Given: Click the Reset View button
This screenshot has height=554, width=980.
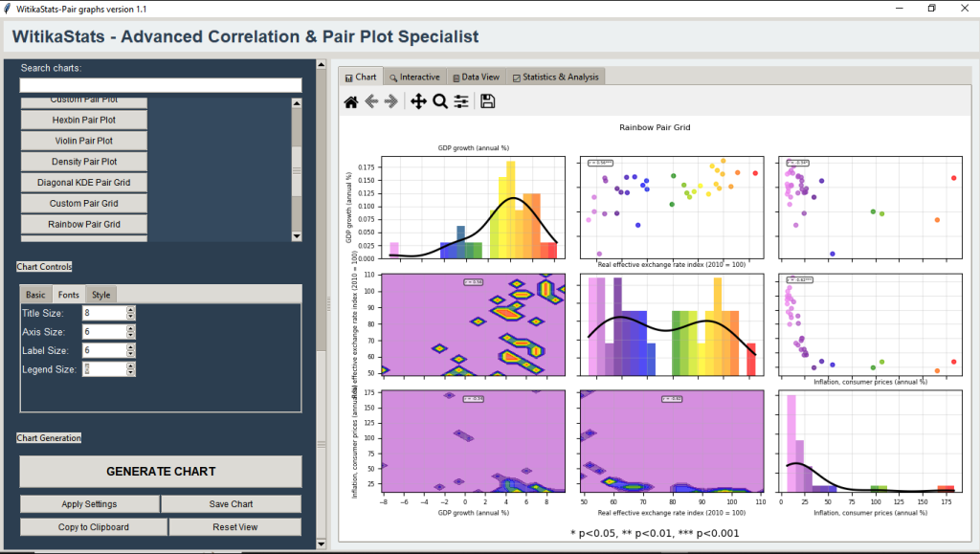Looking at the screenshot, I should [x=235, y=527].
